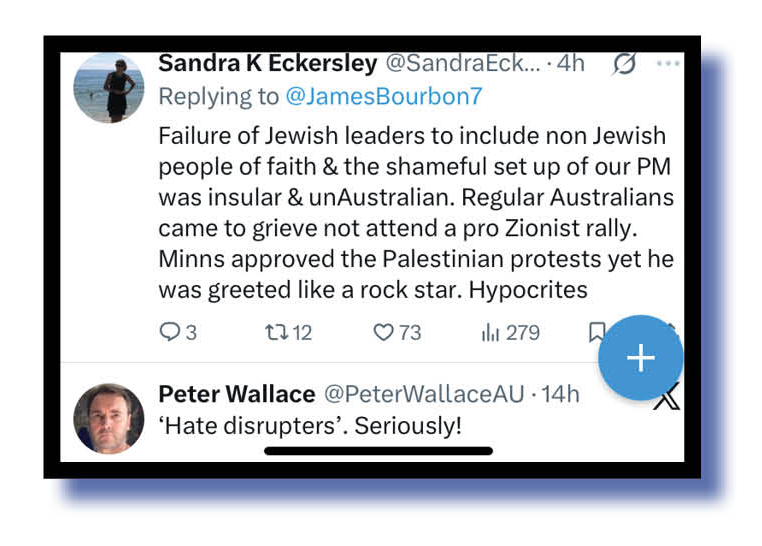Click the Sandra K Eckersley display name
The width and height of the screenshot is (762, 546).
pos(267,64)
